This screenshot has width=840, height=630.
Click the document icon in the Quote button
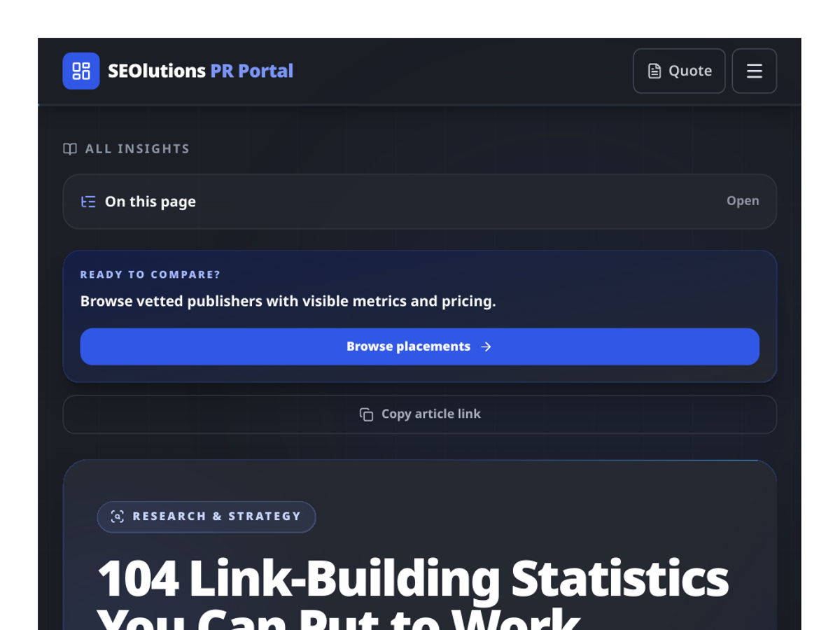654,71
